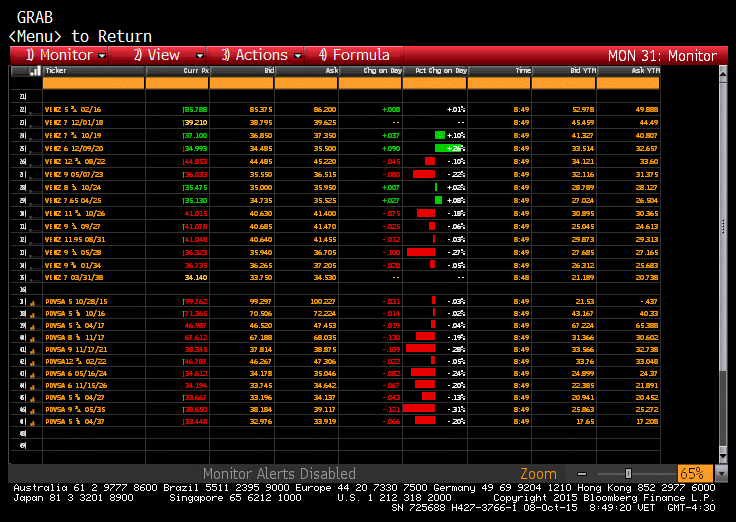Open the 1) Monitor dropdown arrow
This screenshot has height=522, width=736.
click(102, 56)
